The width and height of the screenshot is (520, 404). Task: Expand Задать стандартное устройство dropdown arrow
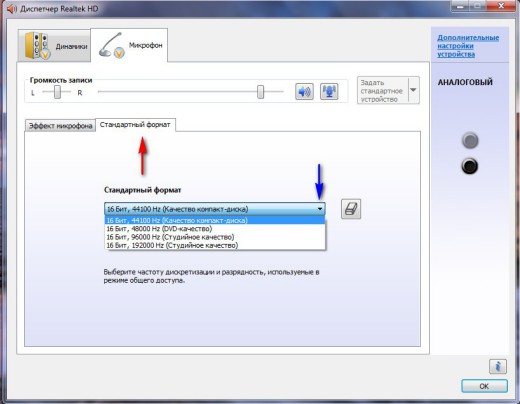(x=413, y=90)
